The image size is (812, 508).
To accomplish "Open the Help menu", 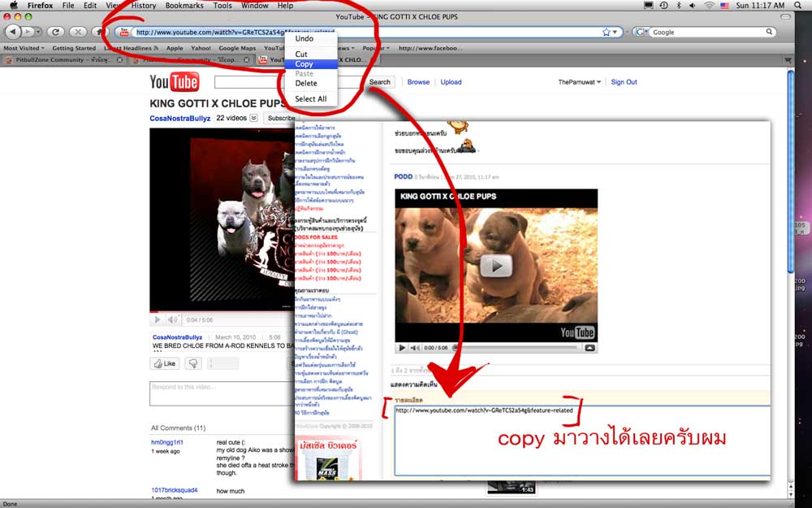I will coord(285,5).
